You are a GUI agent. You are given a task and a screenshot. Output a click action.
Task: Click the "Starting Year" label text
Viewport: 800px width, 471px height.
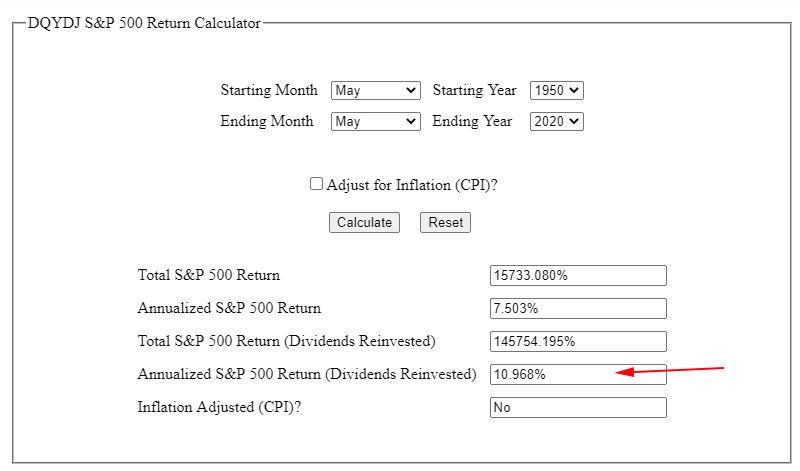pos(474,90)
